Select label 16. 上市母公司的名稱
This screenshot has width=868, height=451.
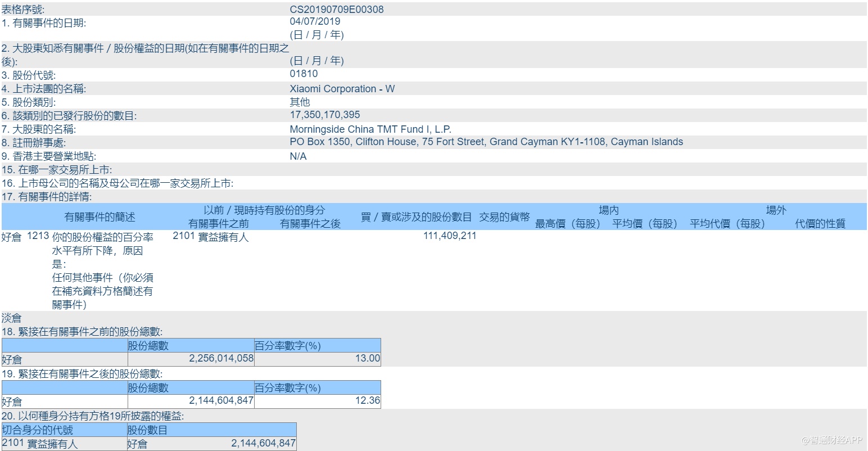pyautogui.click(x=117, y=183)
